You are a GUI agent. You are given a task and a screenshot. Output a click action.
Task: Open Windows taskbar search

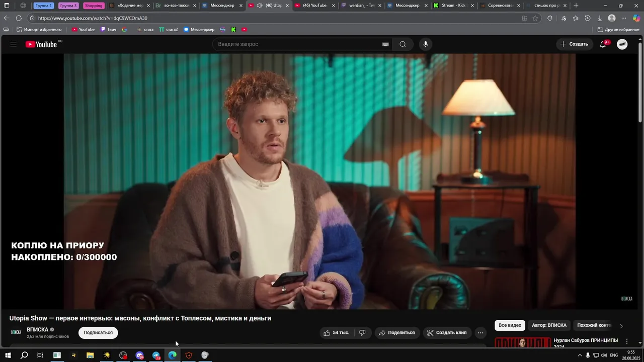coord(24,355)
